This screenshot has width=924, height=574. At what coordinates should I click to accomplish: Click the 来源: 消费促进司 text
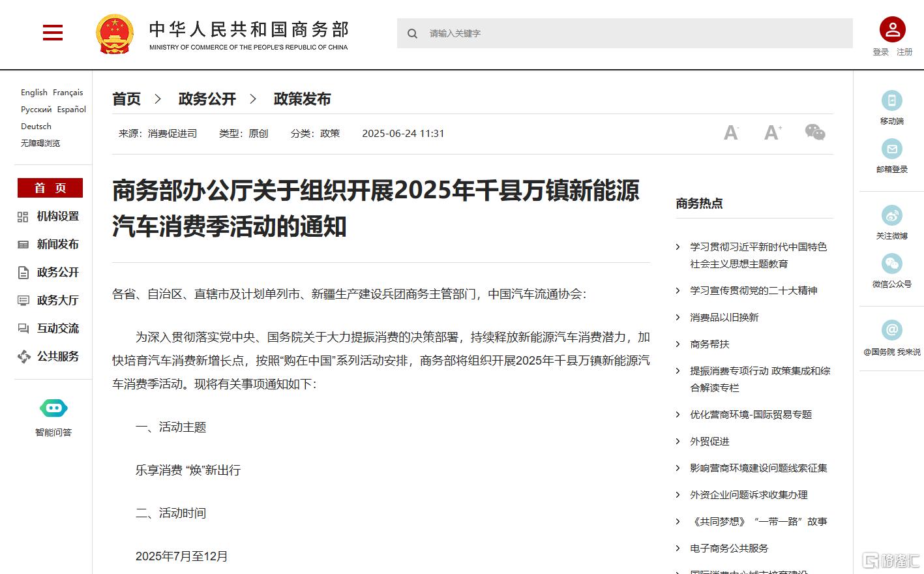point(158,134)
